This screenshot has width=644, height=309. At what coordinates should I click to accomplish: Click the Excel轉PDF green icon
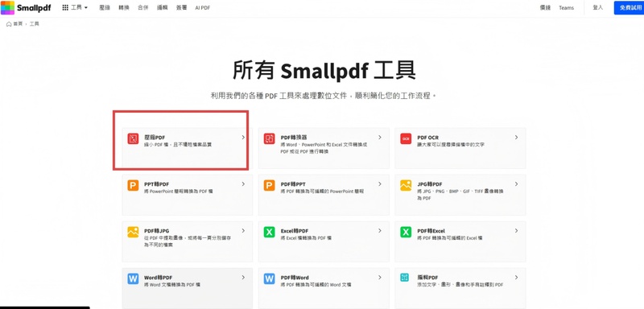(x=269, y=233)
